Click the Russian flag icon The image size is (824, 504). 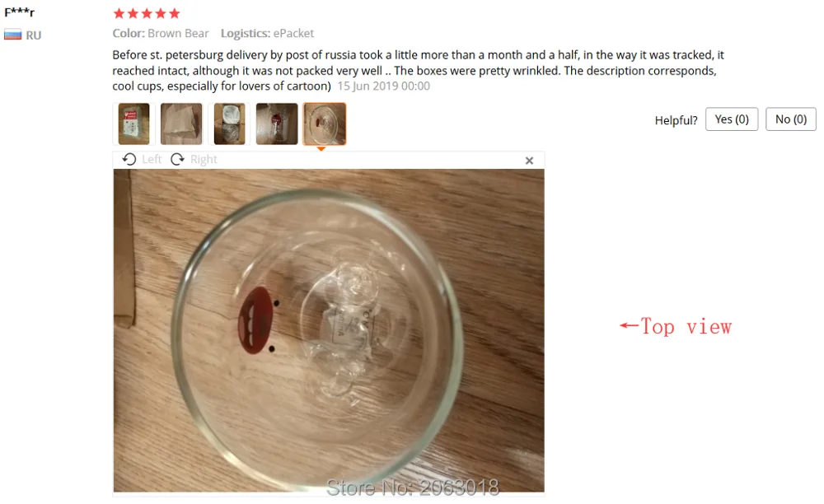point(12,35)
